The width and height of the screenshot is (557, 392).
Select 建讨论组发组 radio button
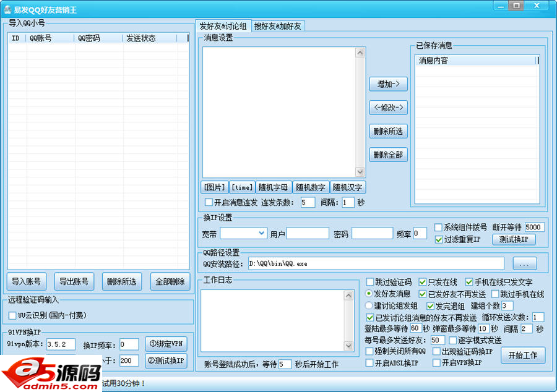(369, 305)
